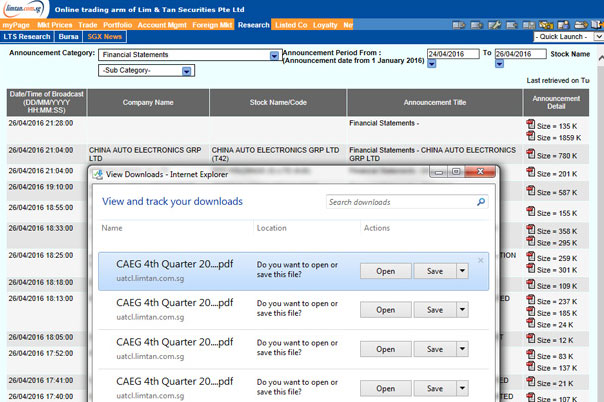Sort downloads by Name column
This screenshot has height=402, width=604.
[112, 228]
